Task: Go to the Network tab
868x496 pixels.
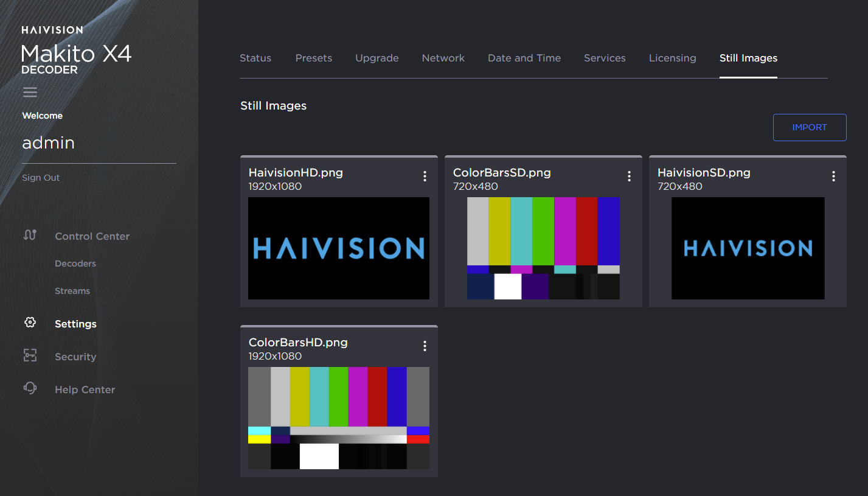Action: (x=443, y=58)
